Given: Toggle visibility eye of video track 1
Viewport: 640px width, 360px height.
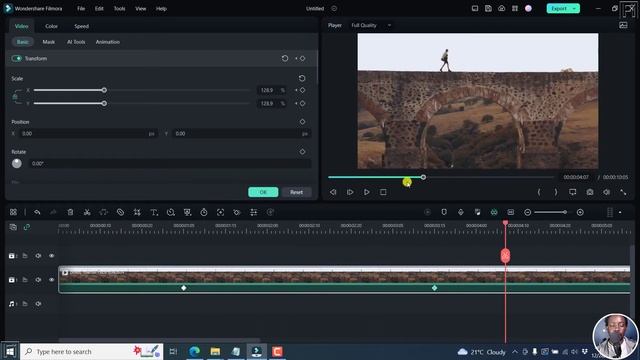Looking at the screenshot, I should [x=51, y=280].
